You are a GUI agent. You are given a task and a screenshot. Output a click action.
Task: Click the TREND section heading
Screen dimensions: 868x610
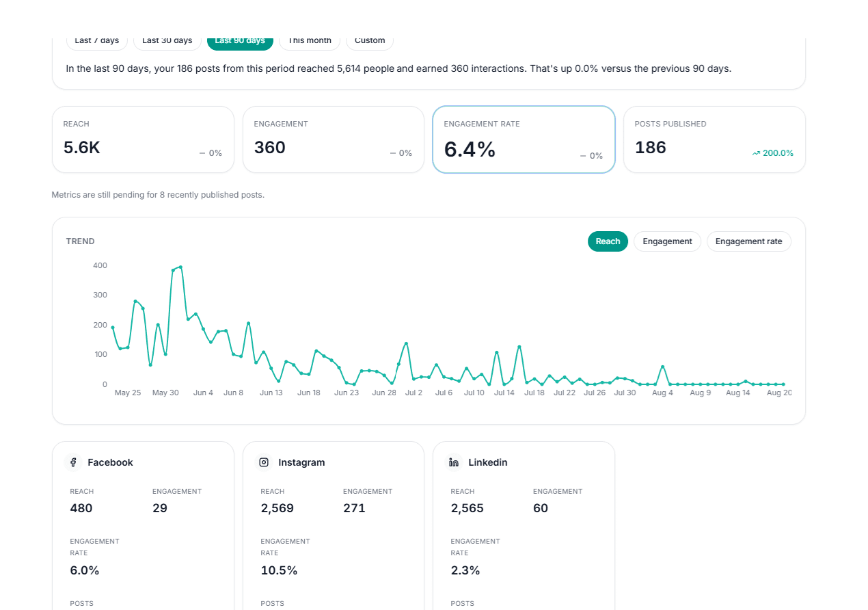point(81,241)
